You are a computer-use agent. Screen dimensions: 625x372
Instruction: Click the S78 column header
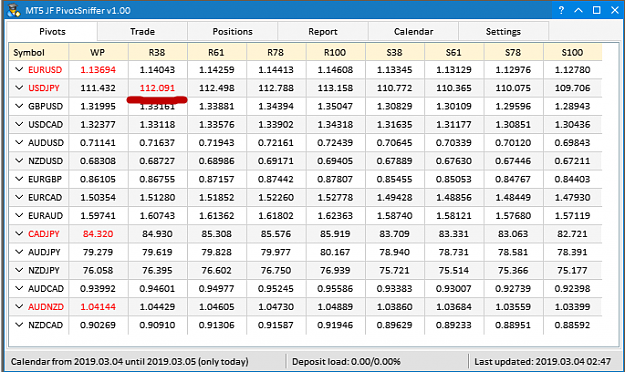(x=513, y=52)
